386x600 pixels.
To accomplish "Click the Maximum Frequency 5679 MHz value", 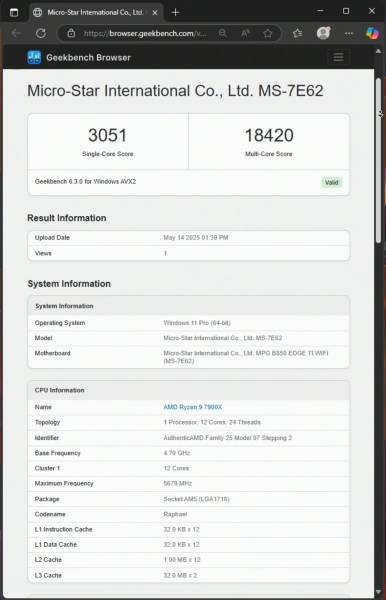I will click(178, 483).
